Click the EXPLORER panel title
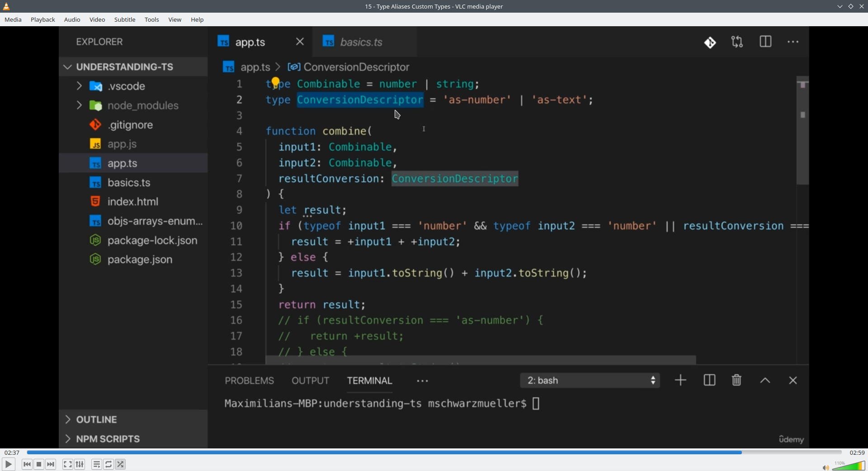The image size is (868, 471). [99, 42]
